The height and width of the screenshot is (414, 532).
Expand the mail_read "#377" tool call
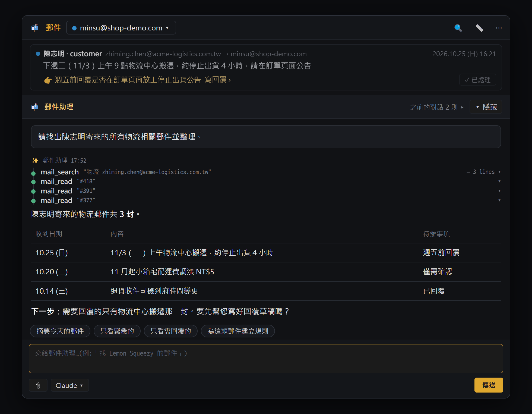[x=499, y=200]
